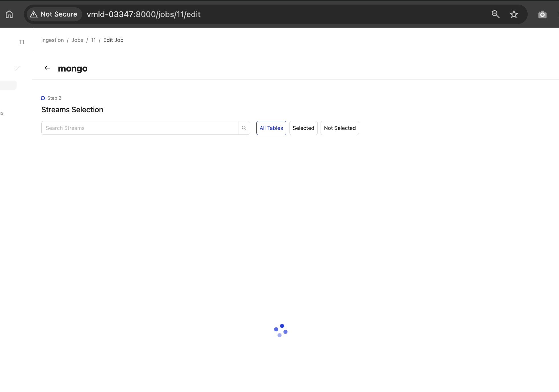559x392 pixels.
Task: Go to Ingestion breadcrumb
Action: click(x=52, y=40)
